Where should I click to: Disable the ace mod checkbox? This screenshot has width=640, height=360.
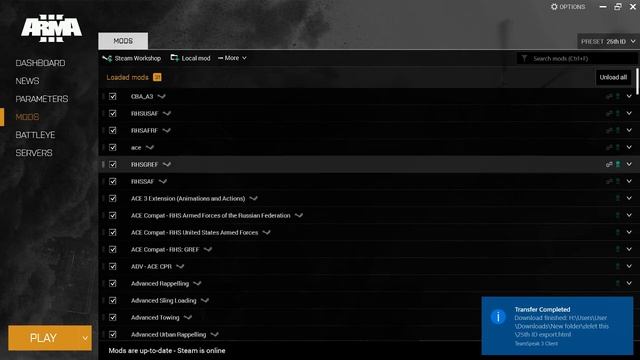(x=113, y=147)
